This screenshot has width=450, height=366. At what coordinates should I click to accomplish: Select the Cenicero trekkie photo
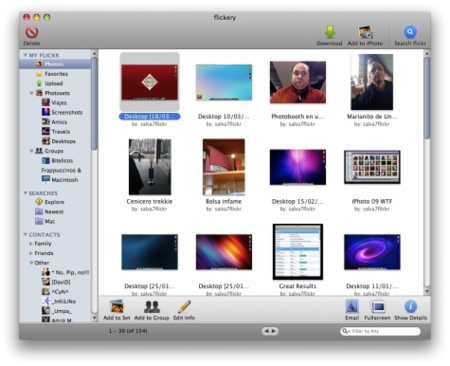point(150,167)
